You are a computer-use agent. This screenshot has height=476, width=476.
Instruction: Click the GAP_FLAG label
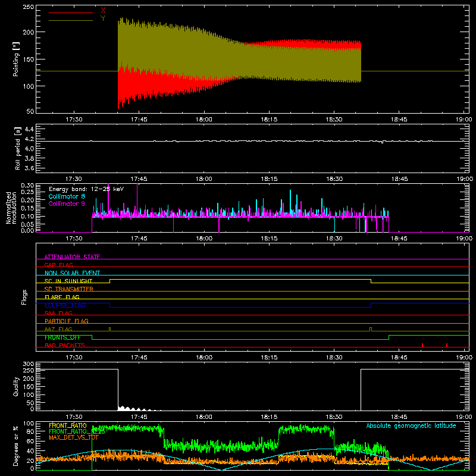[x=58, y=265]
